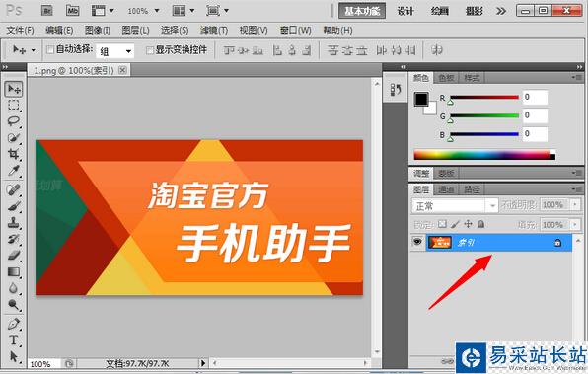Launch Adobe Bridge with Br icon
Viewport: 588px width, 374px height.
click(x=47, y=11)
